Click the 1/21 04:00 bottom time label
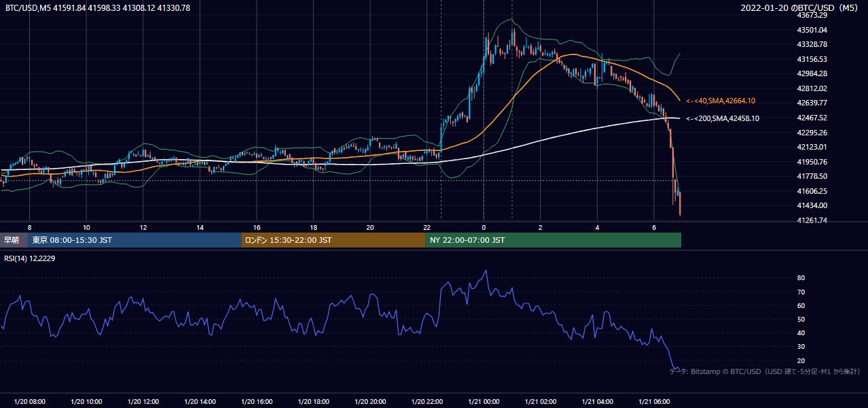Image resolution: width=868 pixels, height=408 pixels. (597, 402)
